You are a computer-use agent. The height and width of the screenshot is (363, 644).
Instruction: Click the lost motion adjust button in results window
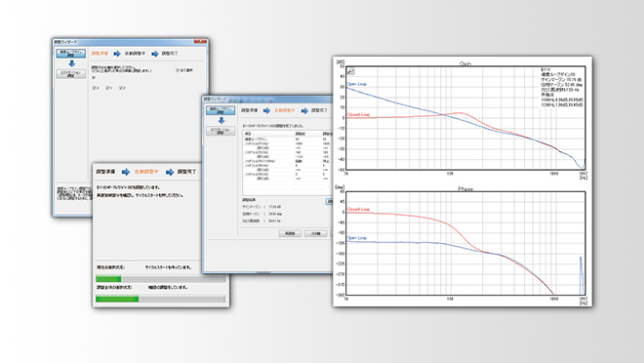[x=221, y=131]
